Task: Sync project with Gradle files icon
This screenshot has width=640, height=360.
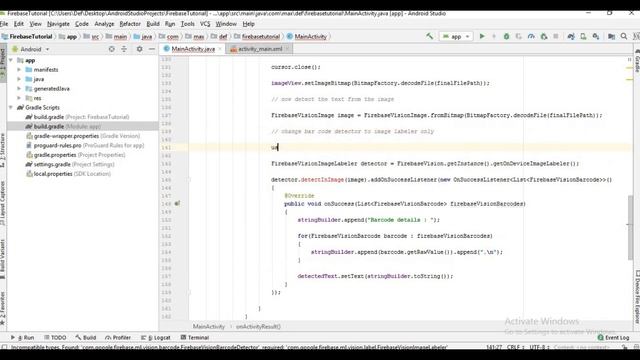Action: (x=571, y=36)
